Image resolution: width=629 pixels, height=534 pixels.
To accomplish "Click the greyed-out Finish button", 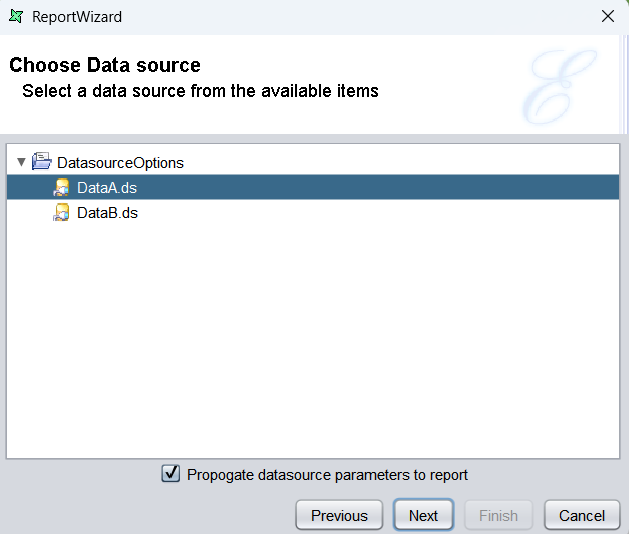I will [498, 515].
